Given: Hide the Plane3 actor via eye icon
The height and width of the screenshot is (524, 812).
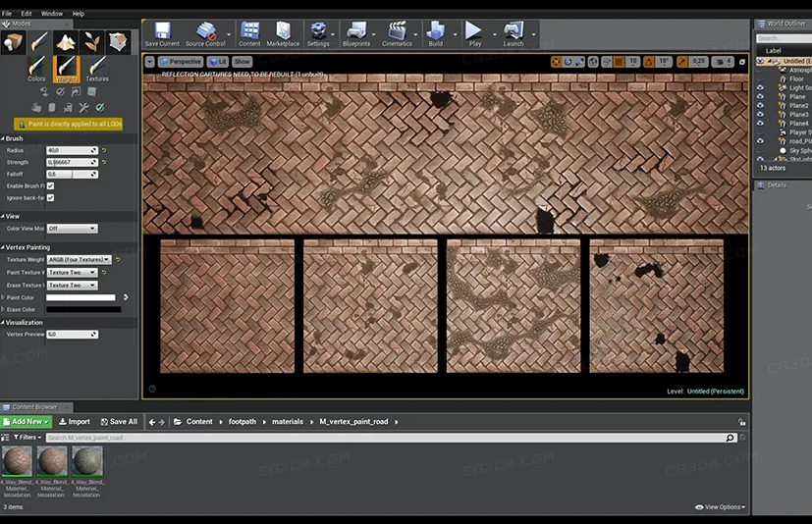Looking at the screenshot, I should pyautogui.click(x=760, y=114).
